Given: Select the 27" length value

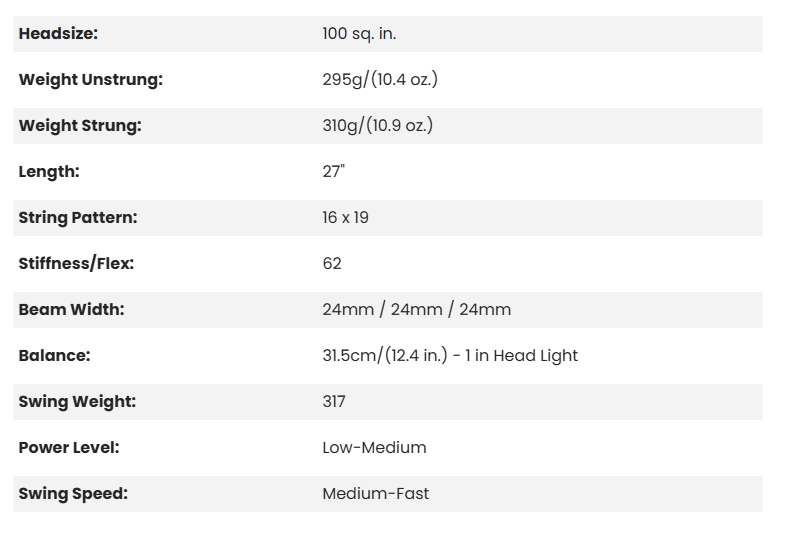Looking at the screenshot, I should pyautogui.click(x=333, y=172).
